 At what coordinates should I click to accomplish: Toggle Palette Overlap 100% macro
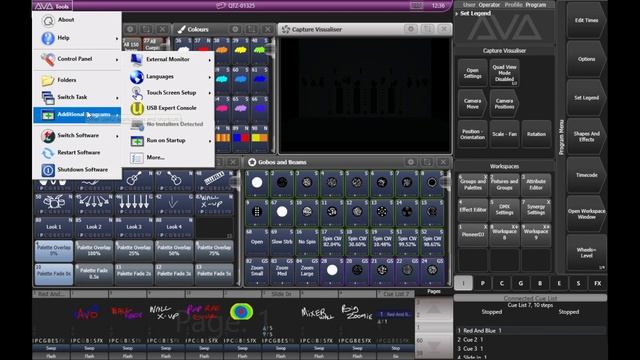click(94, 251)
